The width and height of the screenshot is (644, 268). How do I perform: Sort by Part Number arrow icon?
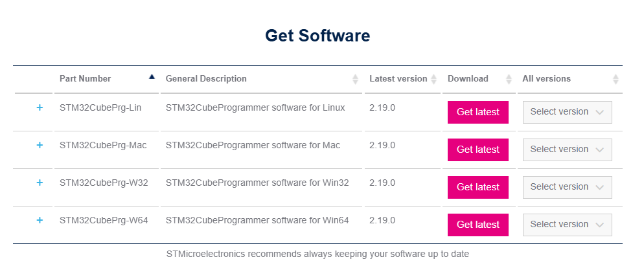point(152,76)
